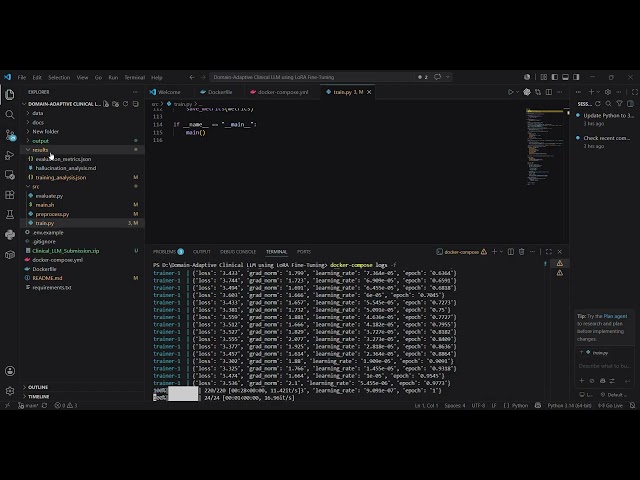This screenshot has height=480, width=640.
Task: Go forward with navigation arrow
Action: [x=203, y=77]
